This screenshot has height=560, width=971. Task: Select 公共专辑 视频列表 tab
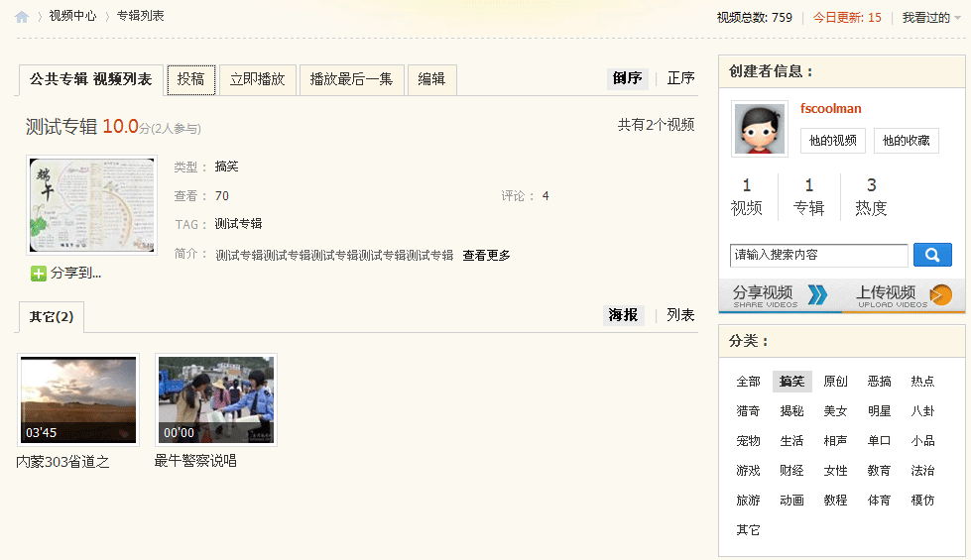(91, 80)
